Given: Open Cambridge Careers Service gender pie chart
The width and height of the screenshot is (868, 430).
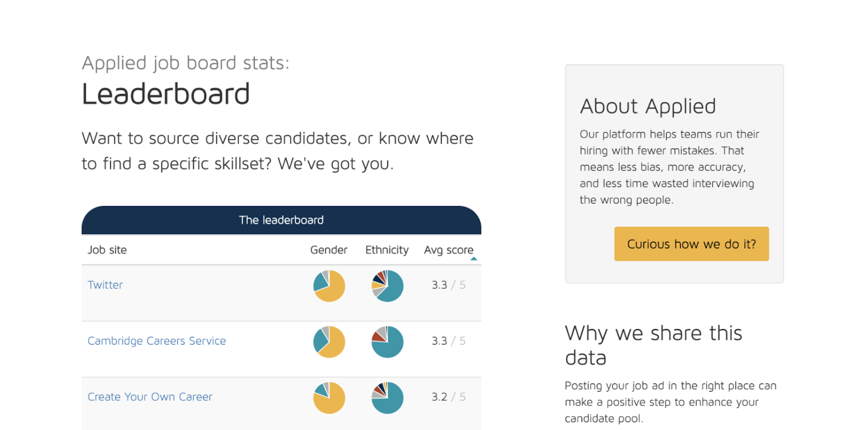Looking at the screenshot, I should [329, 342].
